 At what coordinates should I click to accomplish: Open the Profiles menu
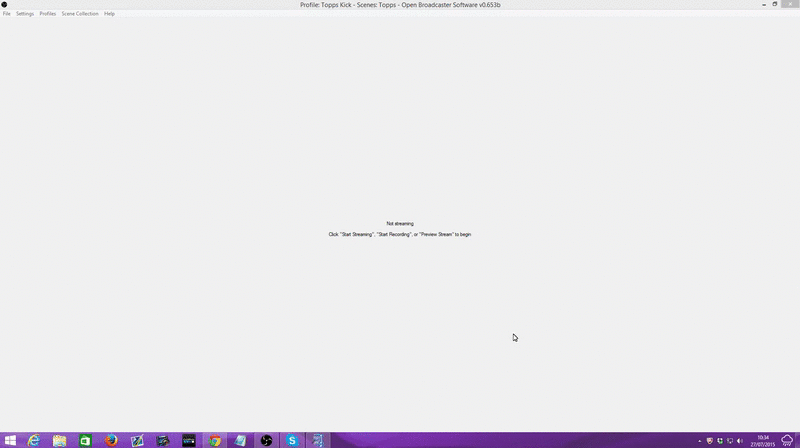point(47,14)
